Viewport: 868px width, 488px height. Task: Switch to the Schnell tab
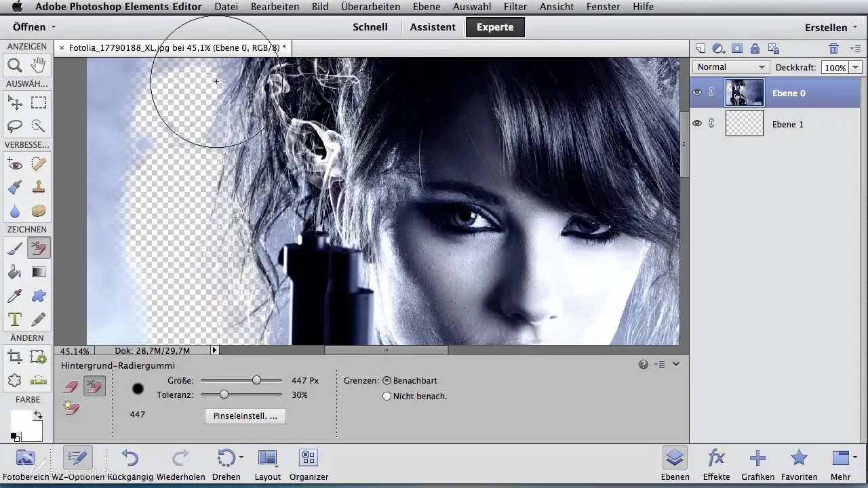370,27
